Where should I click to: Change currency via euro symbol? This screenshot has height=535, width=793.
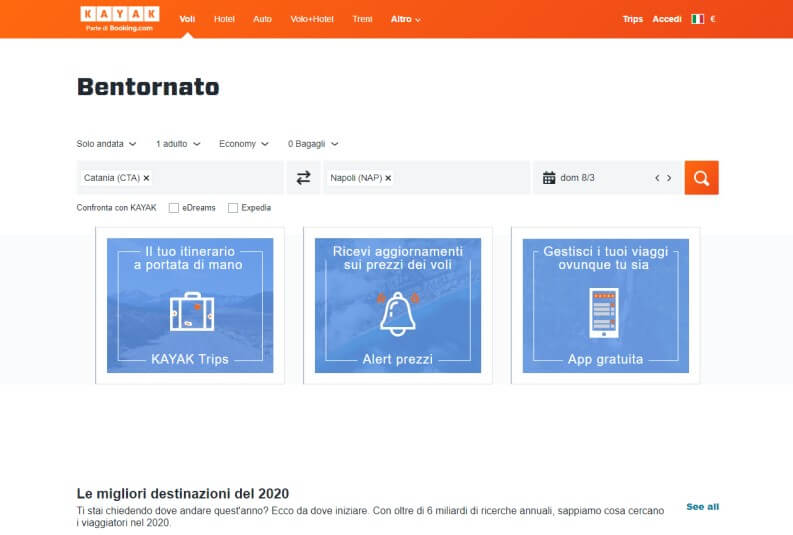tap(713, 19)
